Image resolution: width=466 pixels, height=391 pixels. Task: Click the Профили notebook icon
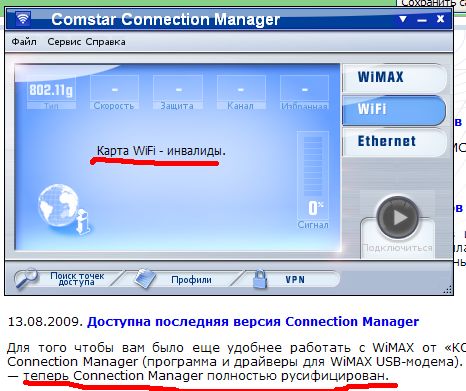point(145,278)
